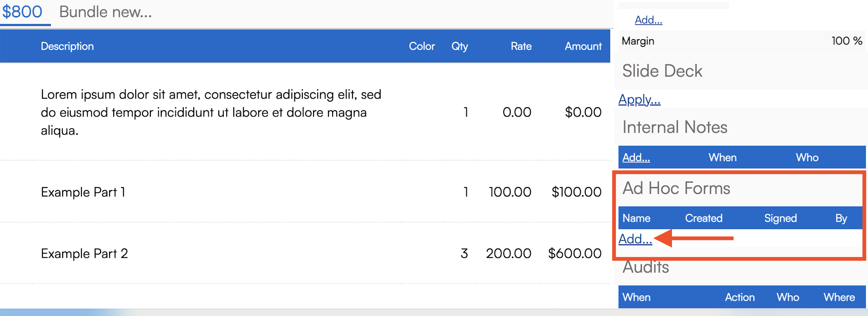This screenshot has height=316, width=868.
Task: Click the Amount column header
Action: coord(583,46)
